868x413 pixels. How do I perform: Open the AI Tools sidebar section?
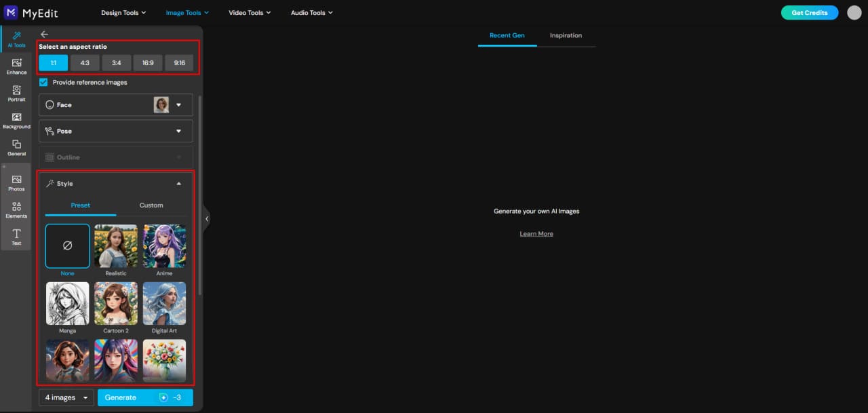coord(16,39)
